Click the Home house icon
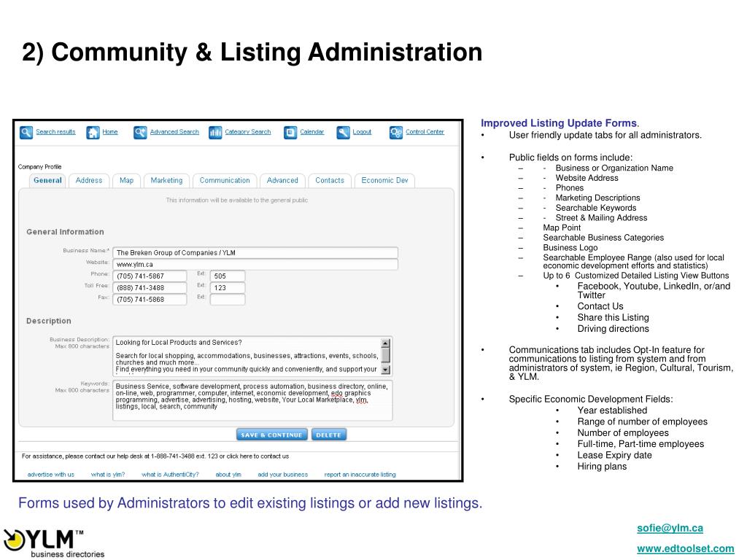This screenshot has width=747, height=560. click(93, 132)
